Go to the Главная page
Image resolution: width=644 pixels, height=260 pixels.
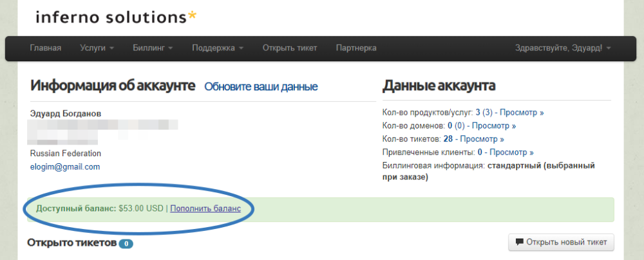tap(45, 48)
